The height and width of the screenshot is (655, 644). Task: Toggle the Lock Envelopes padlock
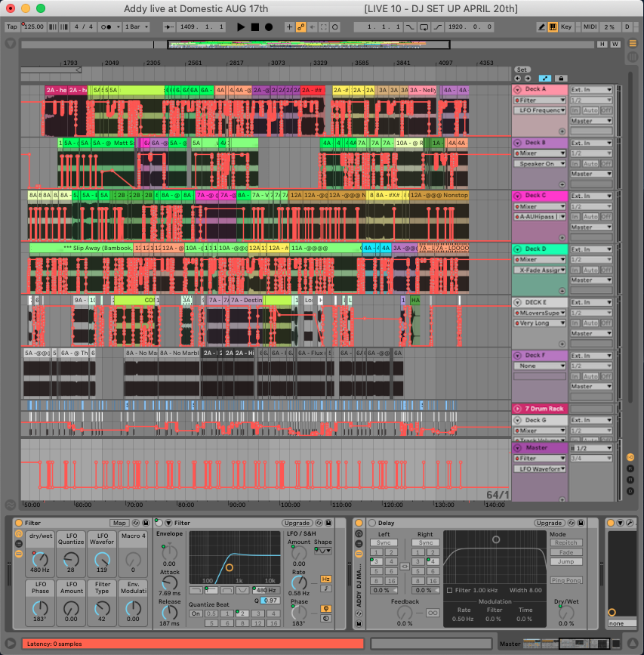coord(561,78)
